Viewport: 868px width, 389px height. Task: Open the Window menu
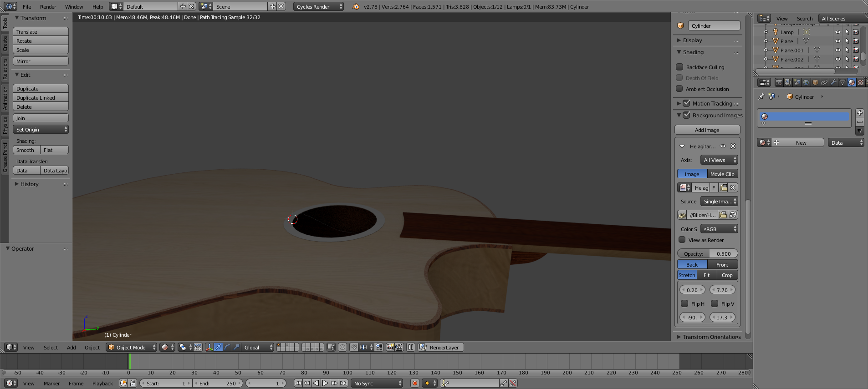click(74, 6)
